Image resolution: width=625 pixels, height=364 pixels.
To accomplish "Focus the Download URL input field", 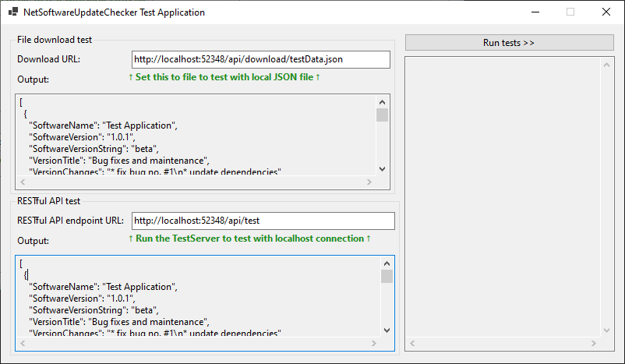I will tap(261, 59).
